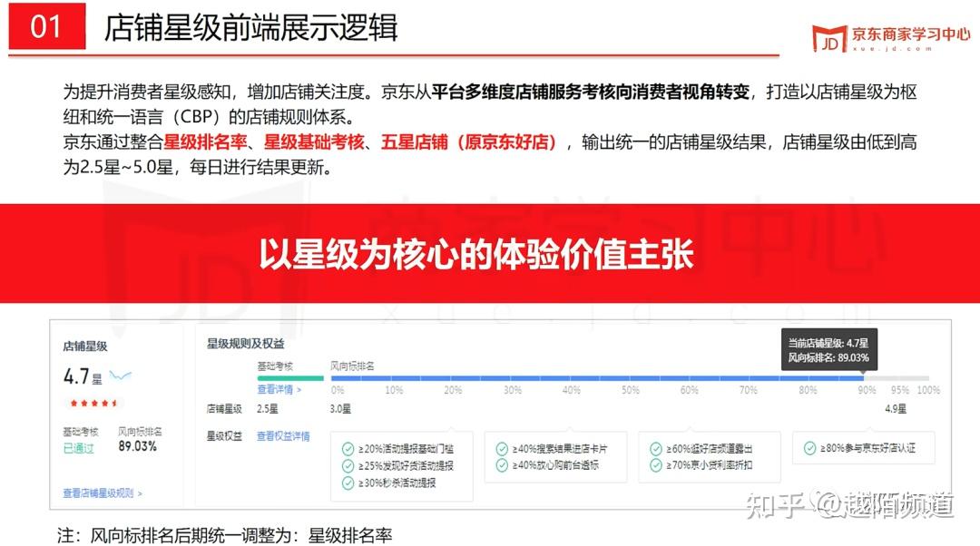Click check icon for ≥60%逛好店频道露出
Image resolution: width=980 pixels, height=546 pixels.
click(x=656, y=449)
